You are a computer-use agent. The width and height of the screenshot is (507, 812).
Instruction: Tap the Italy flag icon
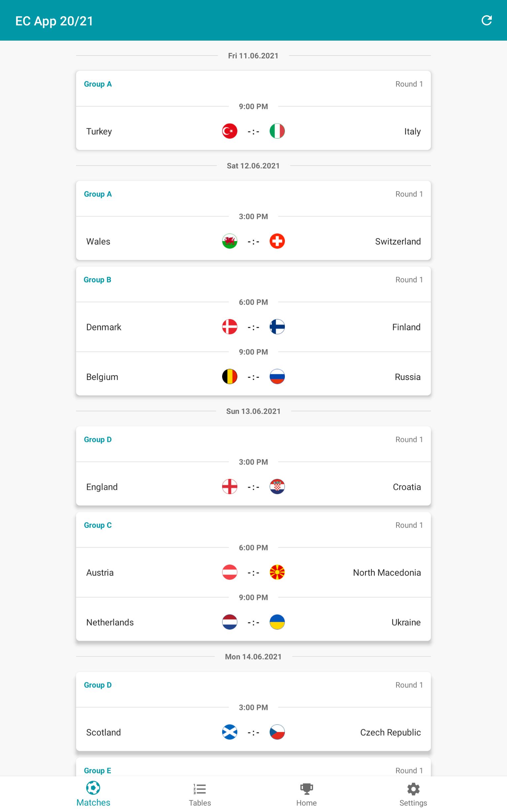click(277, 131)
